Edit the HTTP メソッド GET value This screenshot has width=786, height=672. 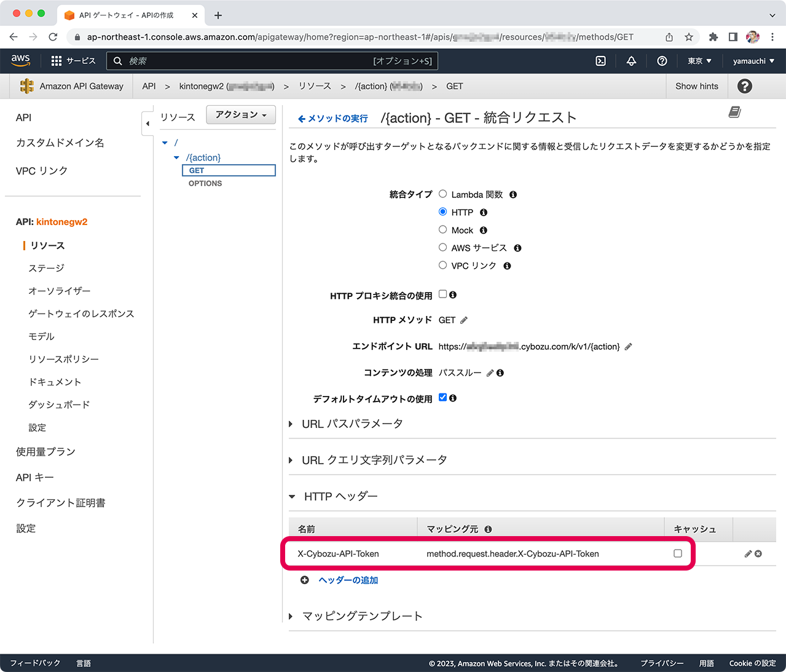[464, 320]
